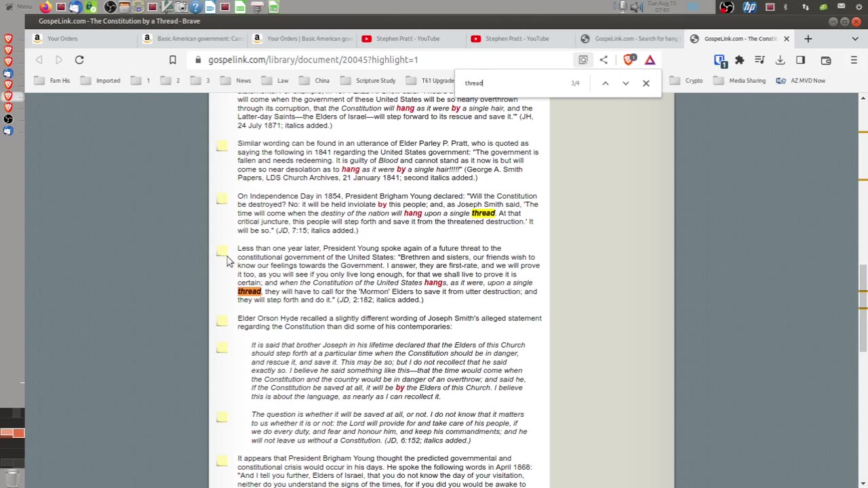868x488 pixels.
Task: Jump to the next find match
Action: pyautogui.click(x=626, y=83)
